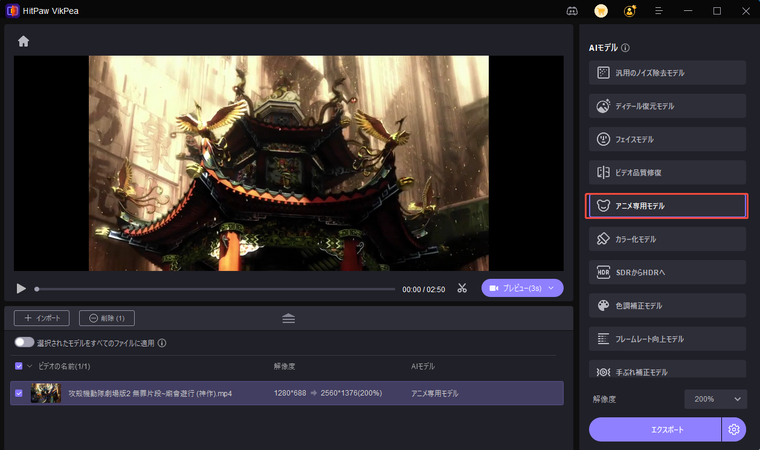Click the 解像度 column header
This screenshot has width=760, height=450.
coord(285,367)
